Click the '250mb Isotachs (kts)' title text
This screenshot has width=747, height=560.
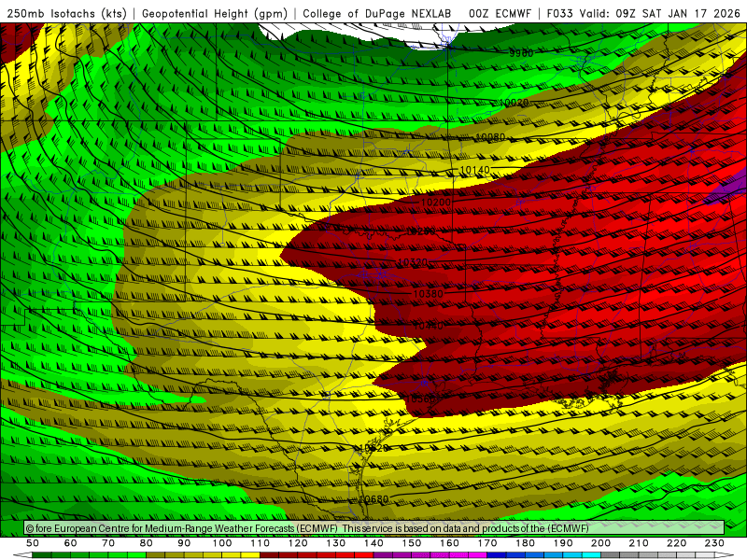pos(66,13)
